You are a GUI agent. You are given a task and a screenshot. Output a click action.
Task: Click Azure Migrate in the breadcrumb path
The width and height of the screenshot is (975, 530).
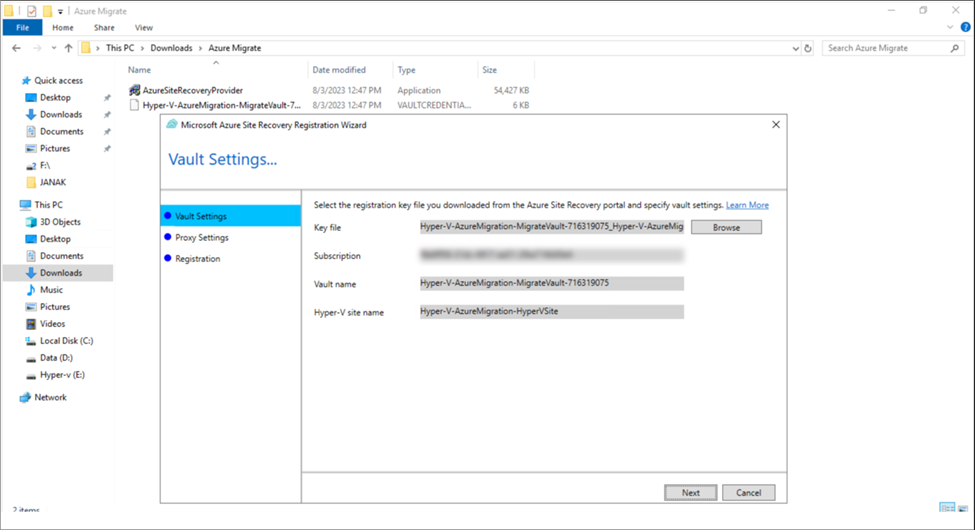(x=234, y=48)
